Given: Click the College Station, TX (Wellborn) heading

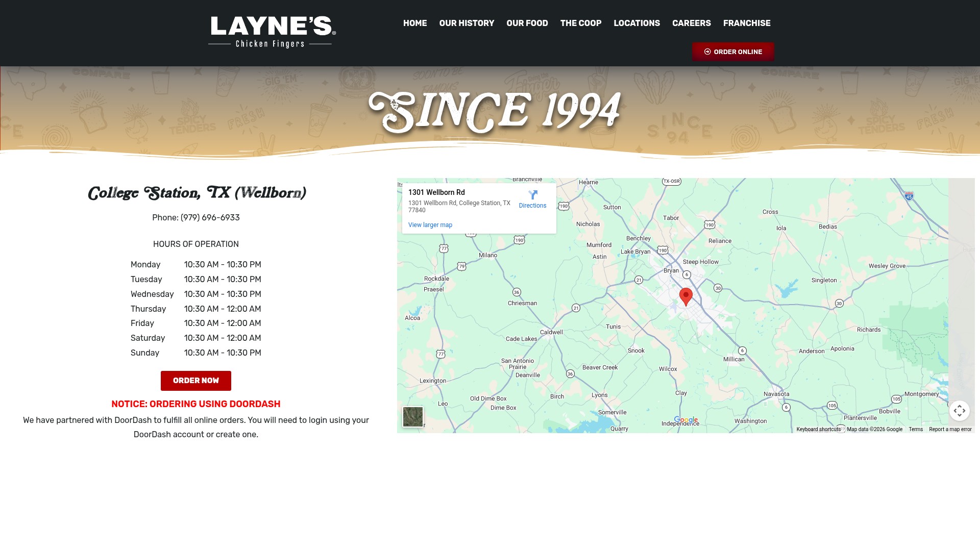Looking at the screenshot, I should pyautogui.click(x=197, y=193).
